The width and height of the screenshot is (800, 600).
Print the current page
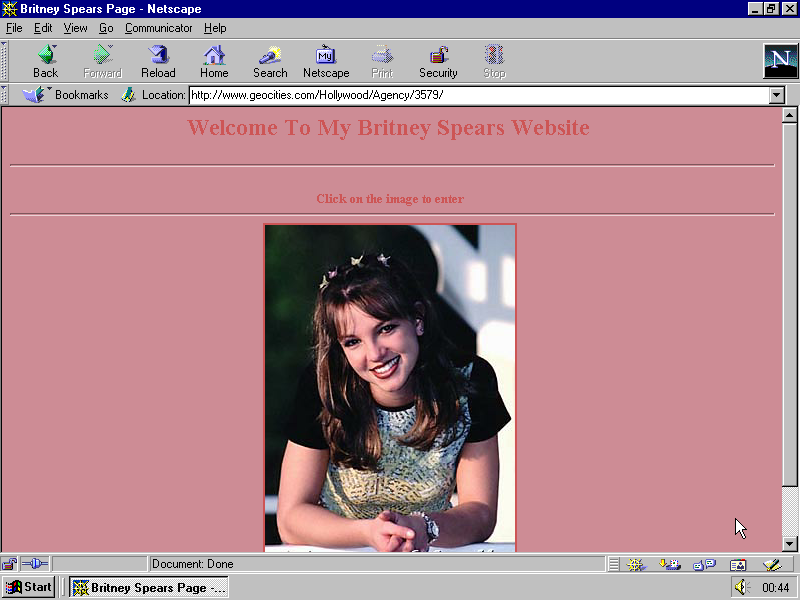click(382, 61)
